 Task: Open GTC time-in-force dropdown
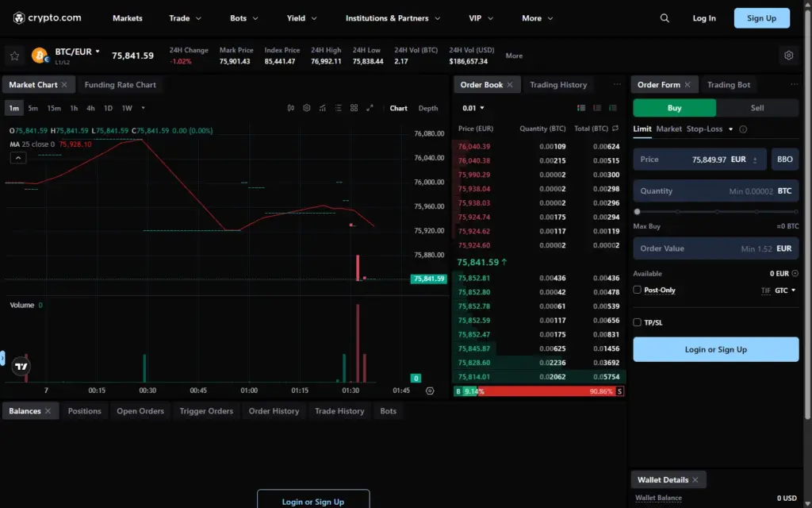click(785, 291)
